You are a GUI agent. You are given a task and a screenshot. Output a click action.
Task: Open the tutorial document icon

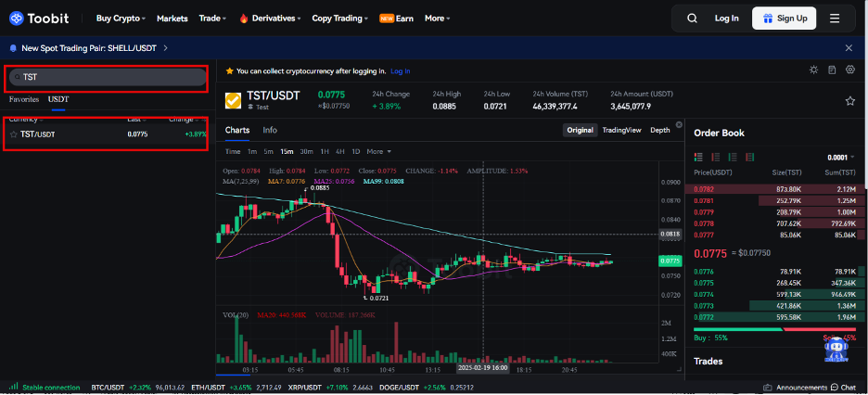(x=832, y=70)
